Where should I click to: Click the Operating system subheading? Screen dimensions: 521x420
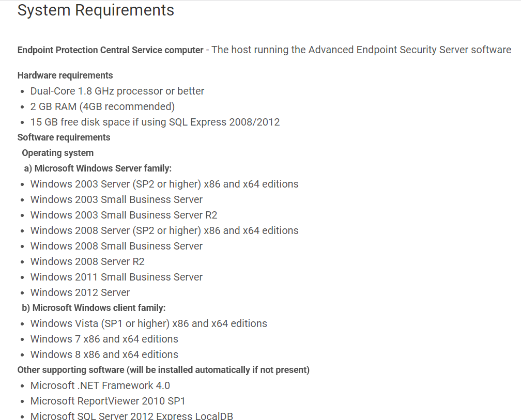pos(57,153)
